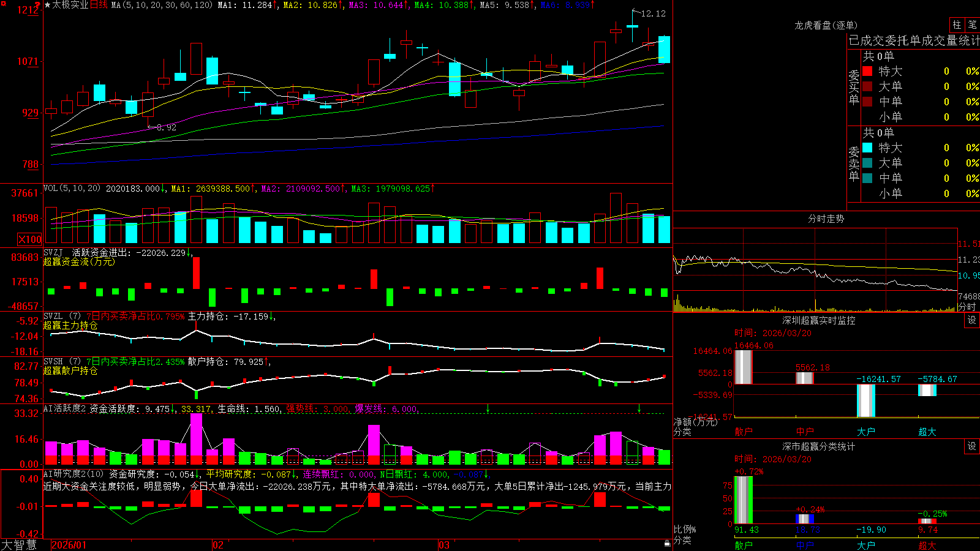Click the teal 大单 sell-order swatch
The image size is (980, 551).
(867, 163)
